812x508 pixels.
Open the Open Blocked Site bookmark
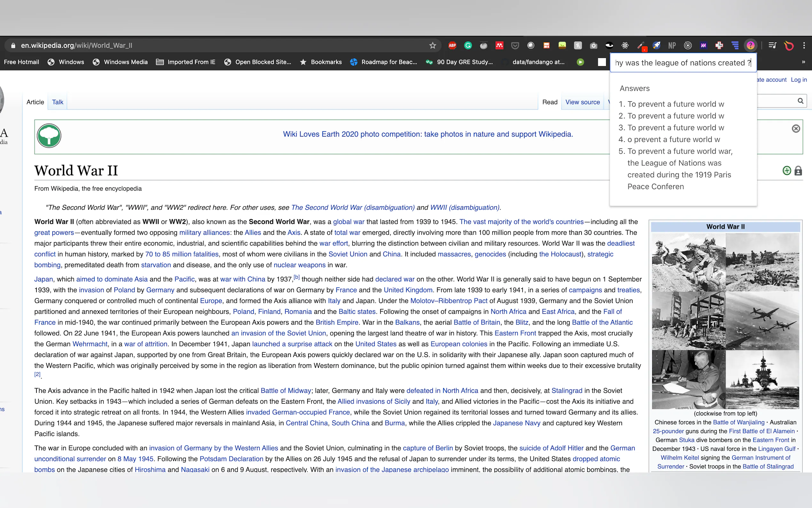pyautogui.click(x=257, y=62)
